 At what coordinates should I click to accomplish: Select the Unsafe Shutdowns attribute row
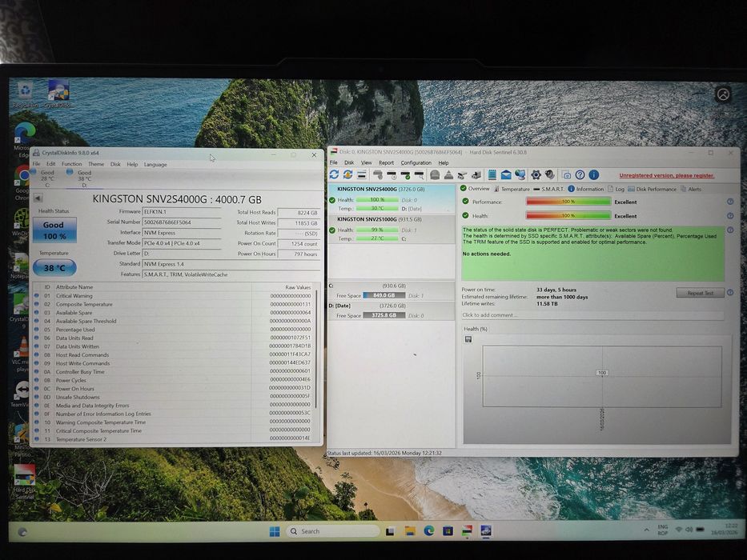[174, 397]
